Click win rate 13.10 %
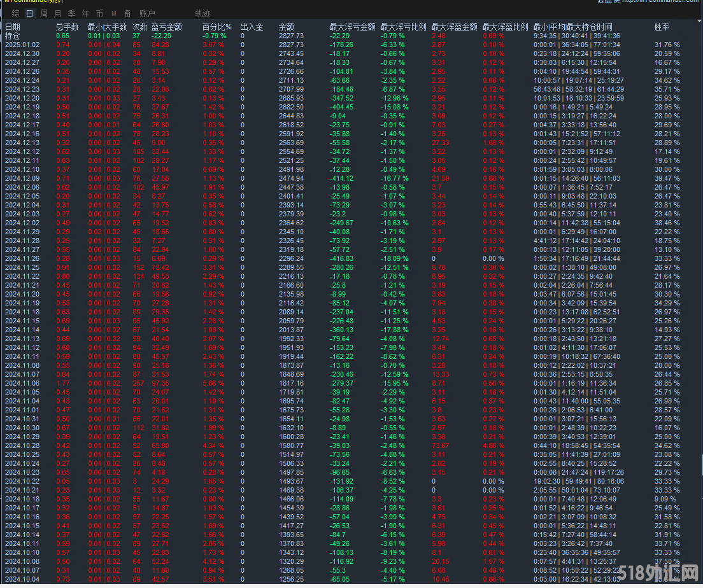Screen dimensions: 703x588 tap(667, 249)
